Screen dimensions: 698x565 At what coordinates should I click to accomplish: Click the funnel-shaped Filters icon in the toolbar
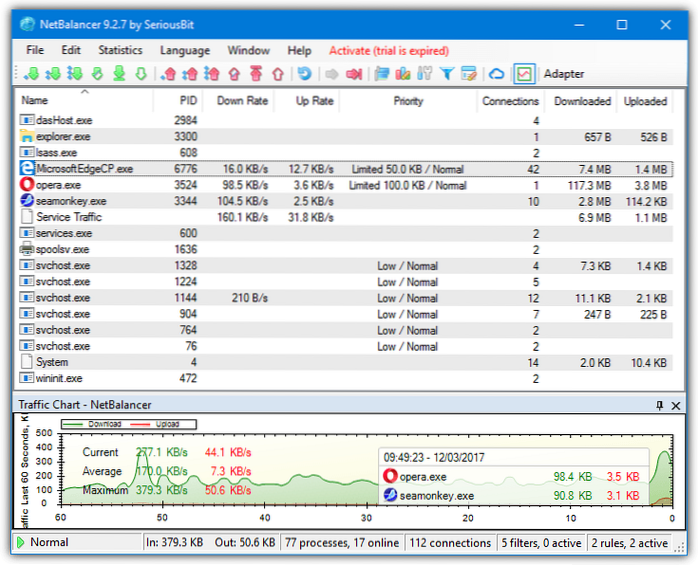447,74
